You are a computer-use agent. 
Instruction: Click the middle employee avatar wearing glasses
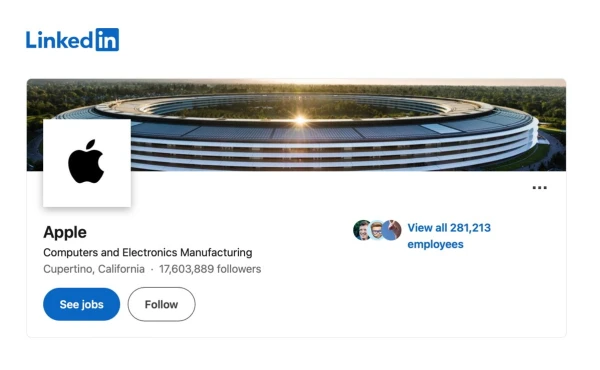376,230
